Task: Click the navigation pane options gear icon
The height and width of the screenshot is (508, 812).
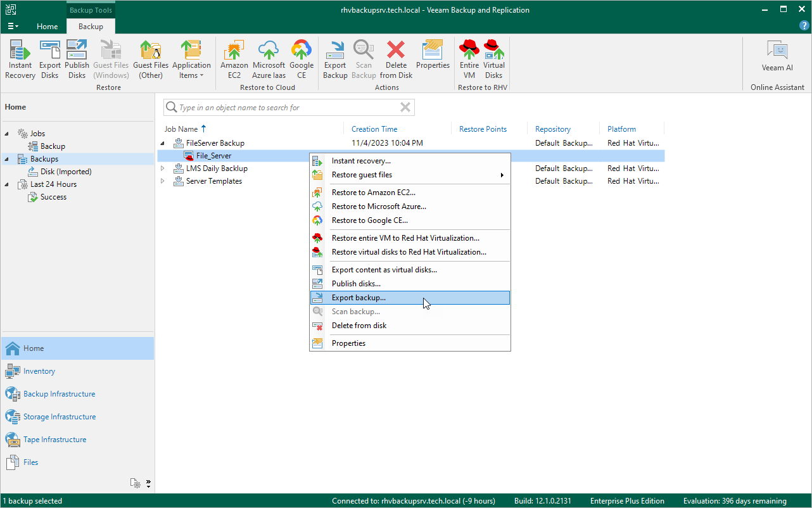Action: [x=136, y=483]
